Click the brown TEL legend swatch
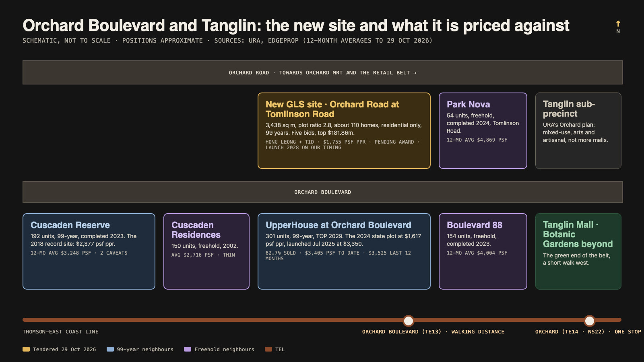This screenshot has width=644, height=362. (x=268, y=349)
